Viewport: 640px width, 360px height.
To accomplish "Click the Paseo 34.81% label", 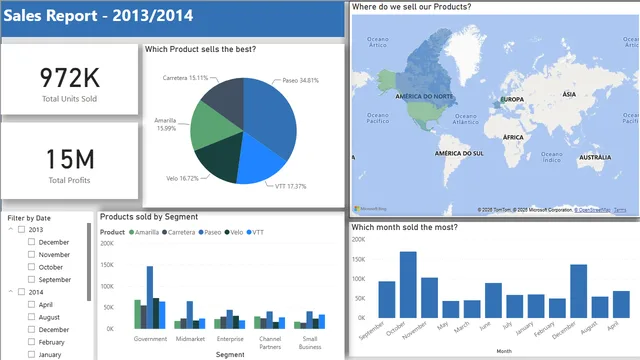I will [x=300, y=80].
